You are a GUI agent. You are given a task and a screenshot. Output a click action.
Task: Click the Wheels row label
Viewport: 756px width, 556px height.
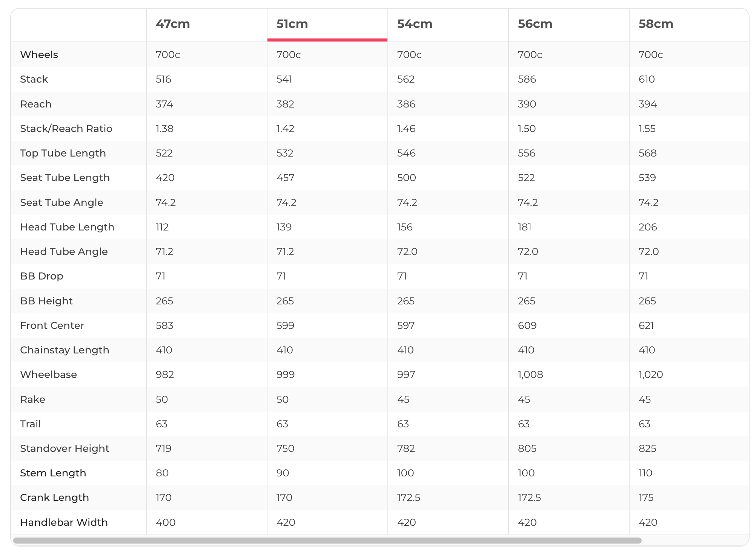[x=39, y=55]
